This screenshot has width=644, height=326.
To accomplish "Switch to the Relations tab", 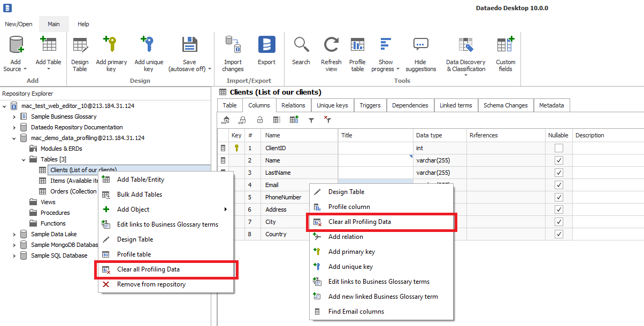I will (x=293, y=105).
